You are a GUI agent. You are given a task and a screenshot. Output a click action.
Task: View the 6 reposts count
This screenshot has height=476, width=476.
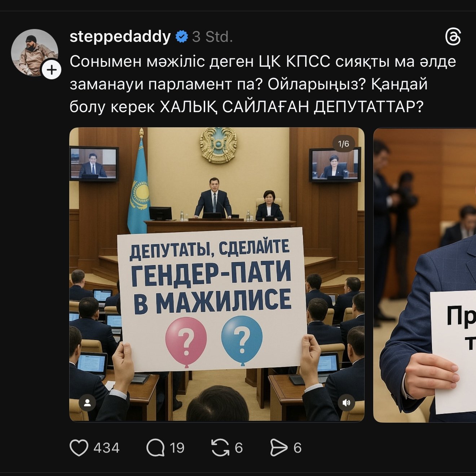point(239,448)
